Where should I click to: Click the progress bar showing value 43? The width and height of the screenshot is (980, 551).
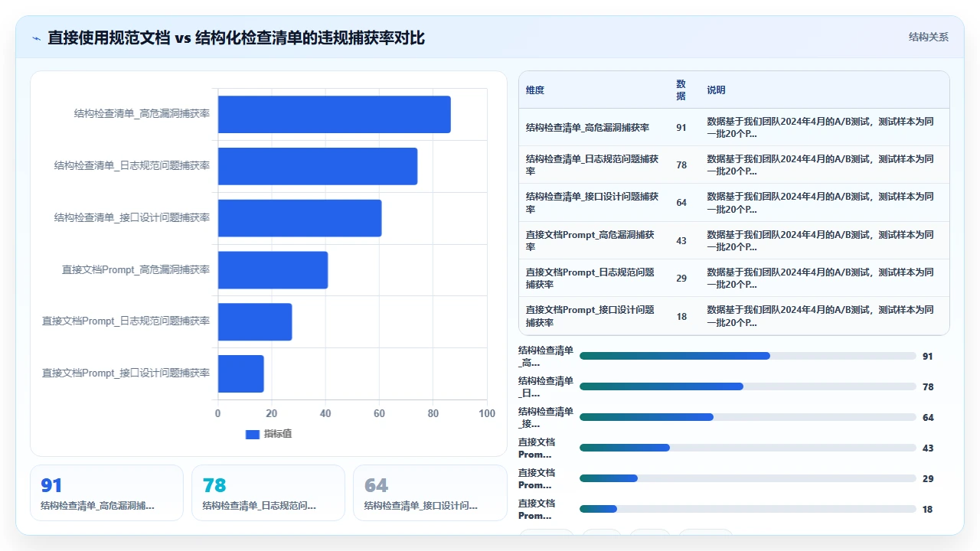pyautogui.click(x=748, y=448)
